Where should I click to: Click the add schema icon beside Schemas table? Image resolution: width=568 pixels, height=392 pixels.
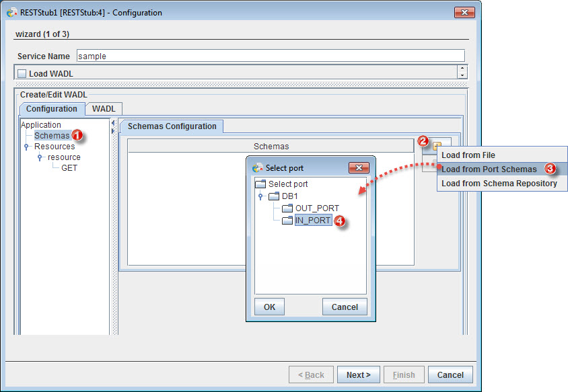tap(437, 146)
